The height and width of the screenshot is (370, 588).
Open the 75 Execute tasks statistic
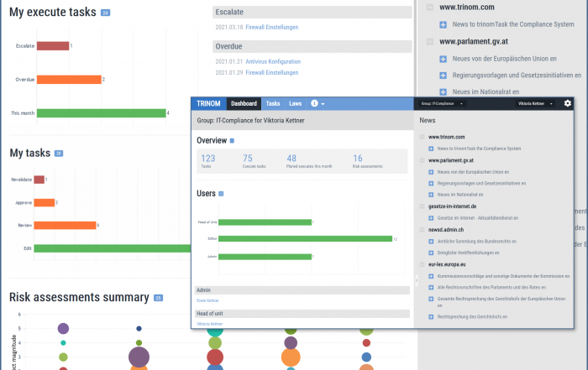254,161
